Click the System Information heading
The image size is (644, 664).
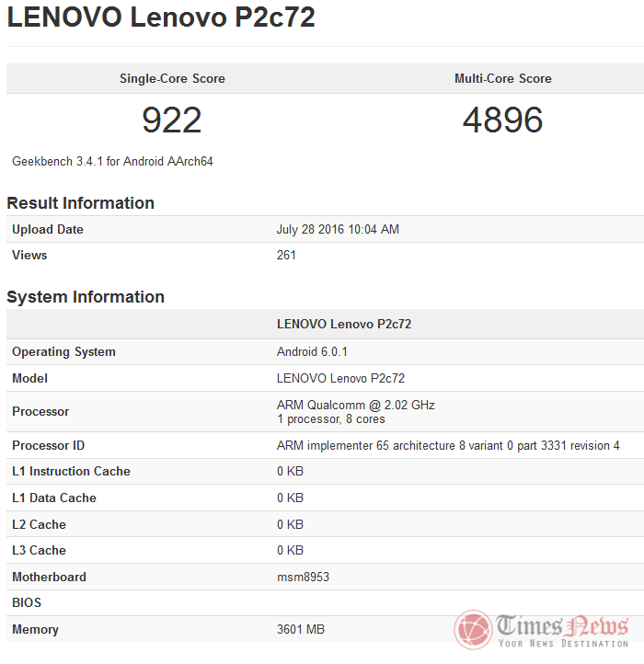pyautogui.click(x=86, y=297)
